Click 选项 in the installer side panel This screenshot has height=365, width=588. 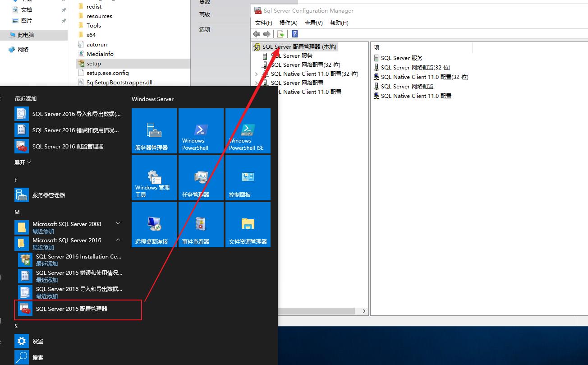click(x=204, y=29)
